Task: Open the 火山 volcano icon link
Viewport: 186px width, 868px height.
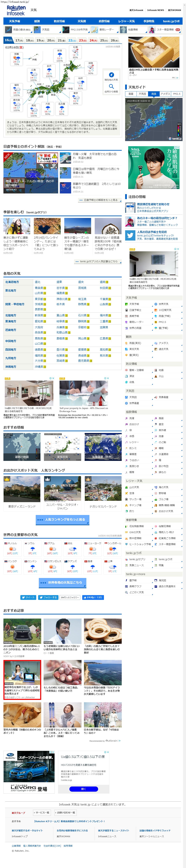Action: (x=156, y=376)
